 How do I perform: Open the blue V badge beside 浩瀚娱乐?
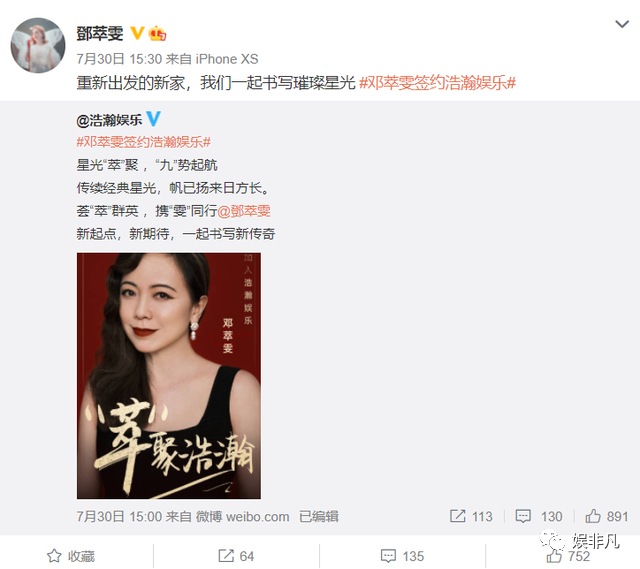(153, 119)
